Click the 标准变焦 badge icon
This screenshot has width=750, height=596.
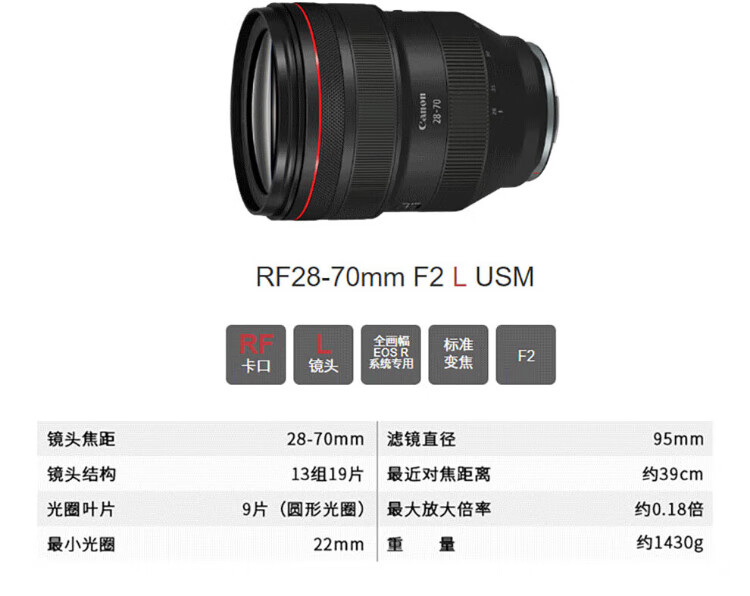coord(458,354)
